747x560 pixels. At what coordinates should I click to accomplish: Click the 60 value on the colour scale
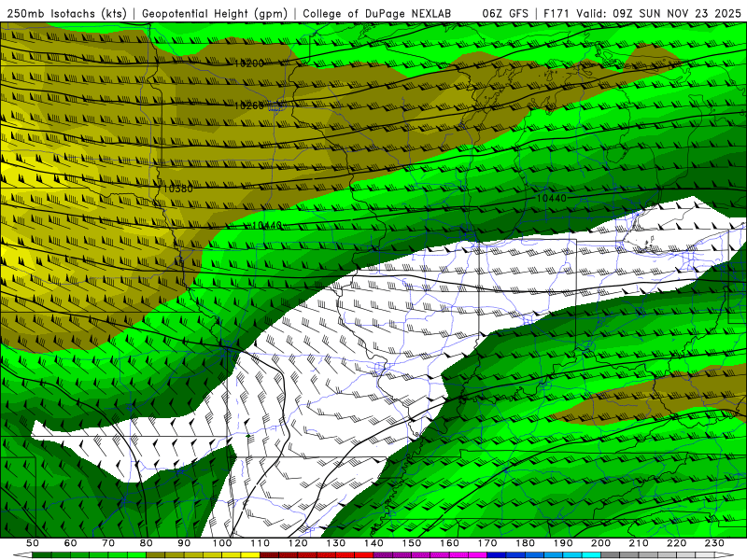pyautogui.click(x=71, y=543)
